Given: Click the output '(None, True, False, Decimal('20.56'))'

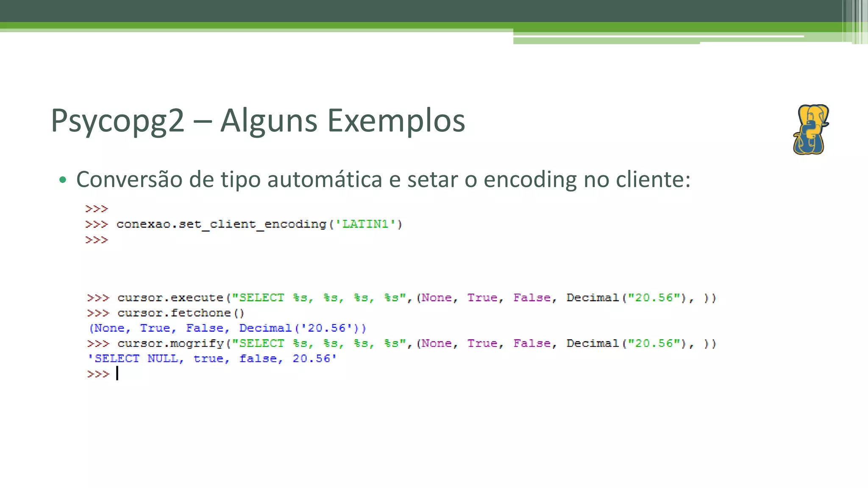Looking at the screenshot, I should 227,328.
